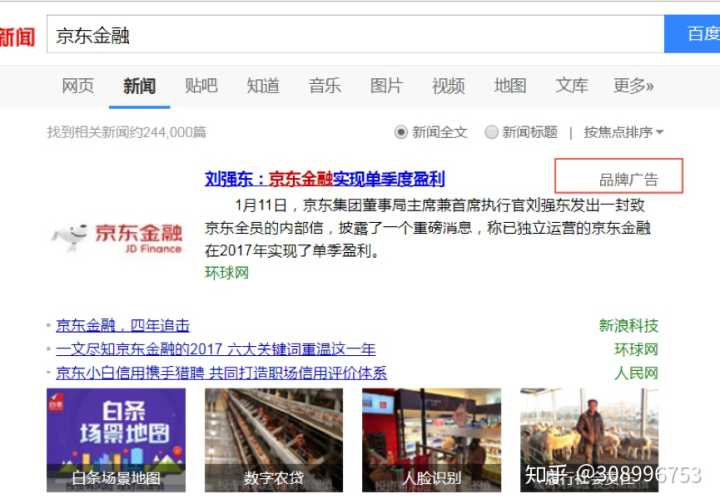Select the 新闻标题 radio button
The height and width of the screenshot is (504, 720).
click(x=491, y=132)
